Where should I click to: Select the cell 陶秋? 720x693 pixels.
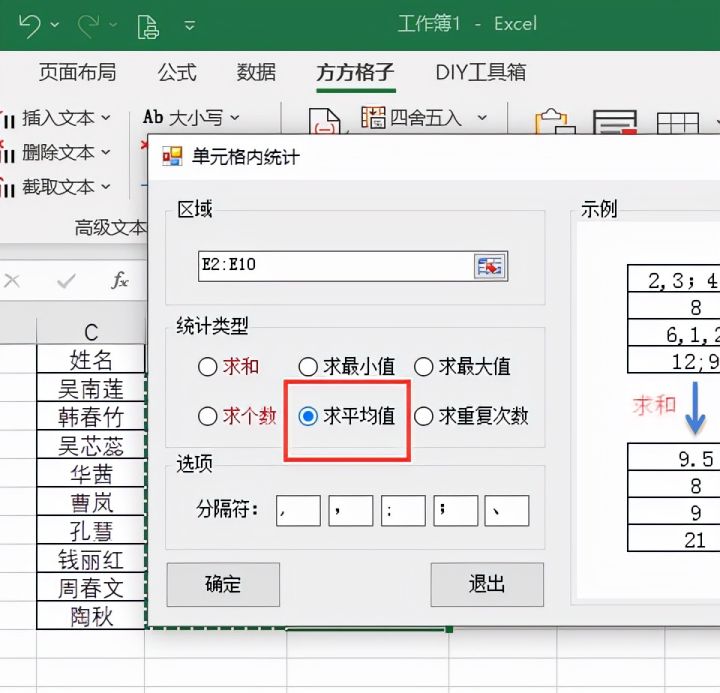[91, 615]
